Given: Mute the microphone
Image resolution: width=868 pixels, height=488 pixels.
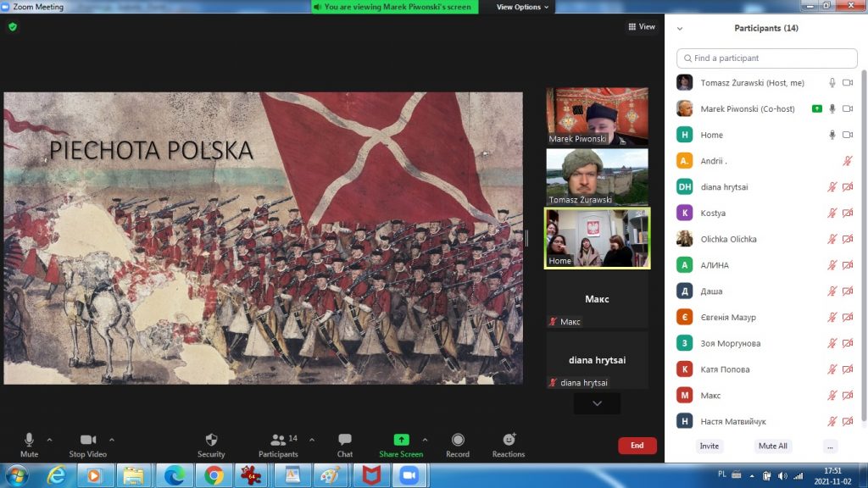Looking at the screenshot, I should click(29, 440).
